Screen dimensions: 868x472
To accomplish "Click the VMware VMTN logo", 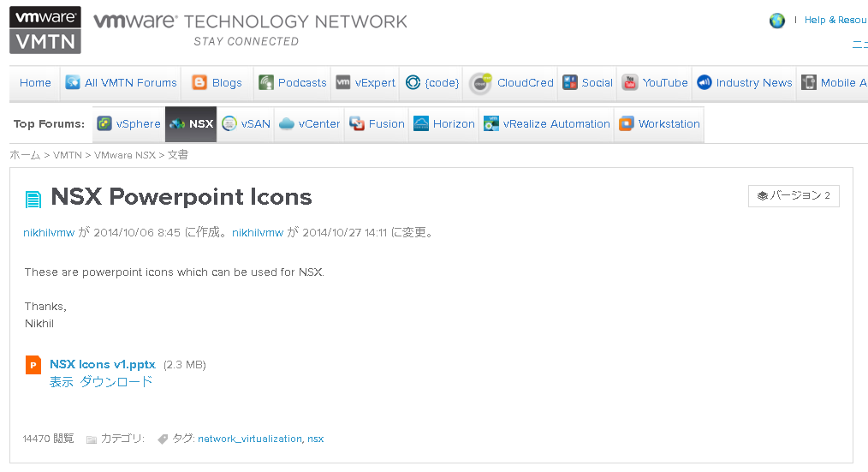I will pos(45,30).
